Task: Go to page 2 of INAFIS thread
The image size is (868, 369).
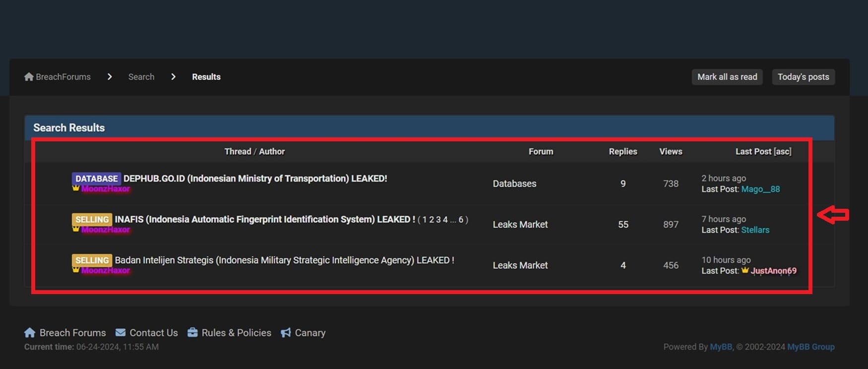Action: pyautogui.click(x=431, y=219)
